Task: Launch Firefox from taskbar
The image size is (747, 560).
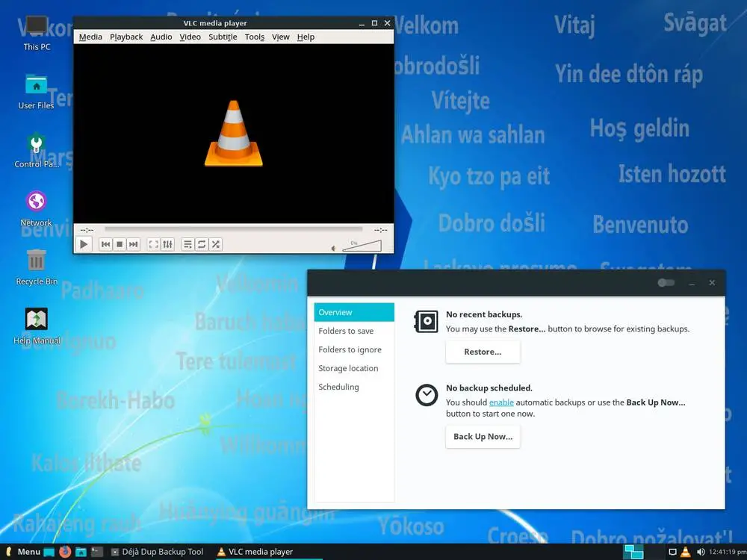Action: [x=65, y=552]
